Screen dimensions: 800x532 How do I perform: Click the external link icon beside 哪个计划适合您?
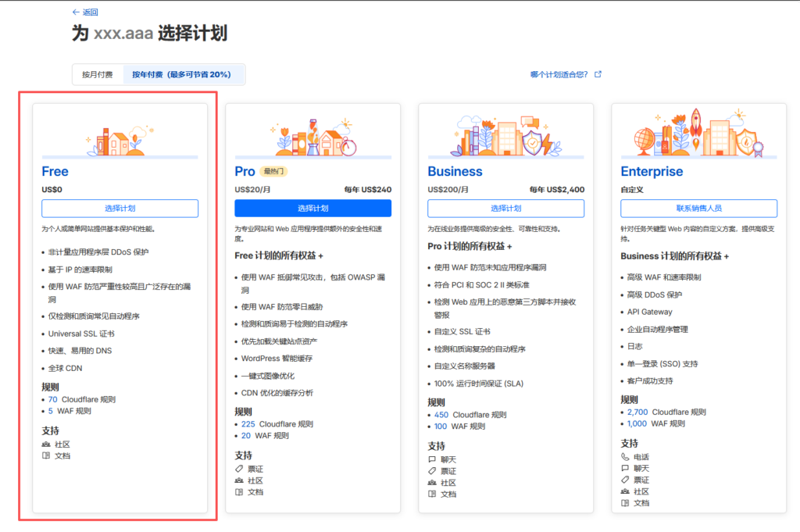(x=598, y=73)
